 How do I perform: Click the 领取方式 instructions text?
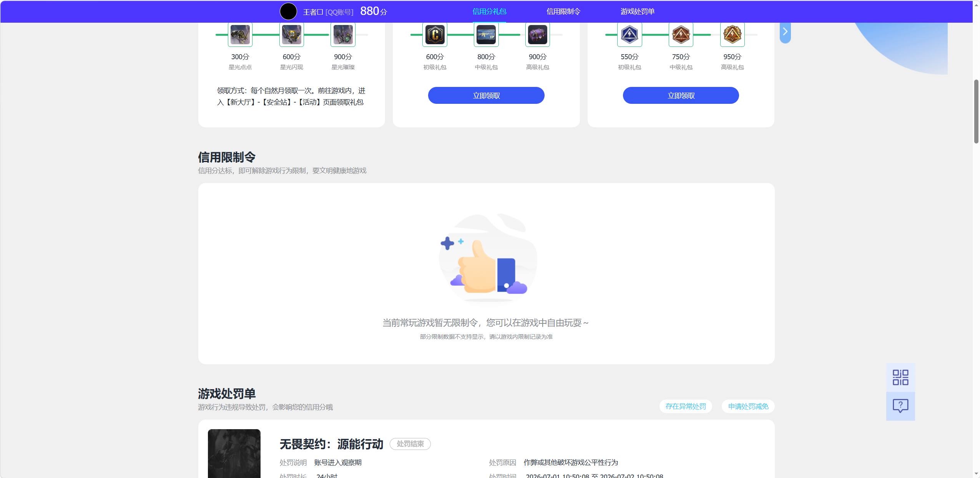point(291,97)
